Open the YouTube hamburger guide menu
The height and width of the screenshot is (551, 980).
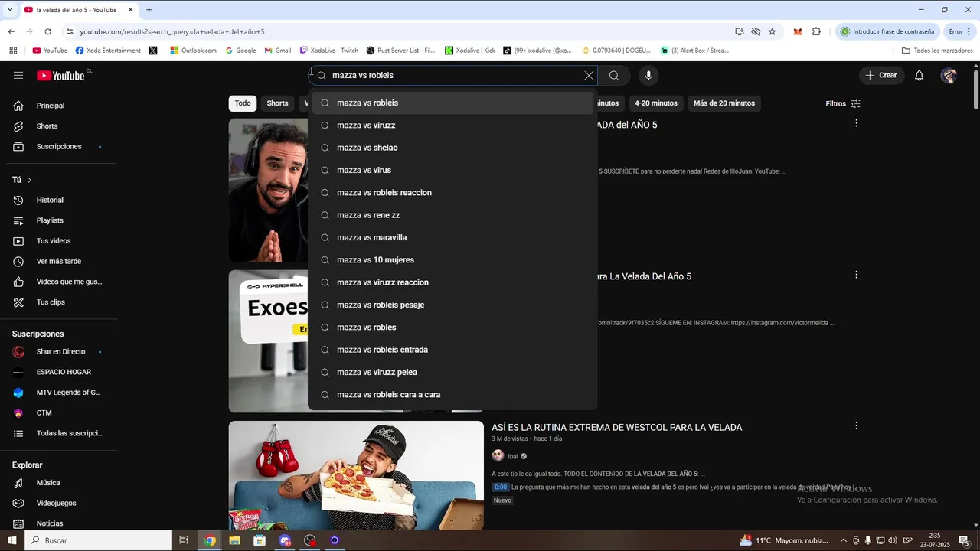pos(18,75)
